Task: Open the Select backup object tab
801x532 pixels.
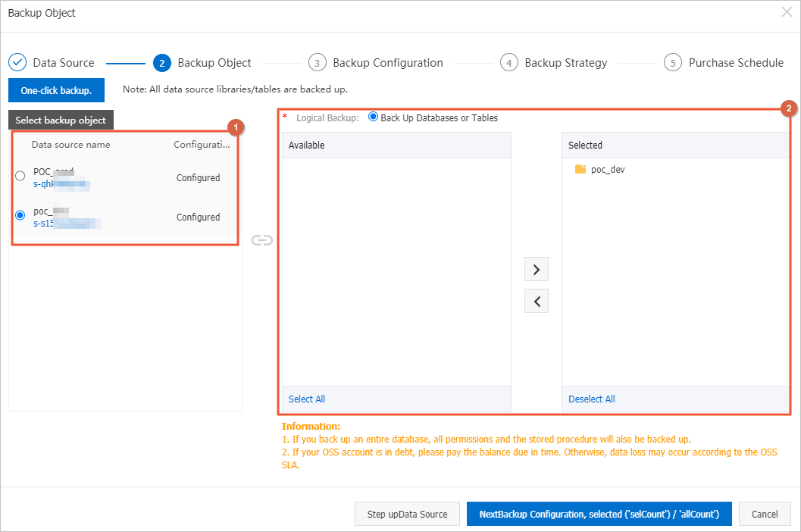Action: pyautogui.click(x=61, y=120)
